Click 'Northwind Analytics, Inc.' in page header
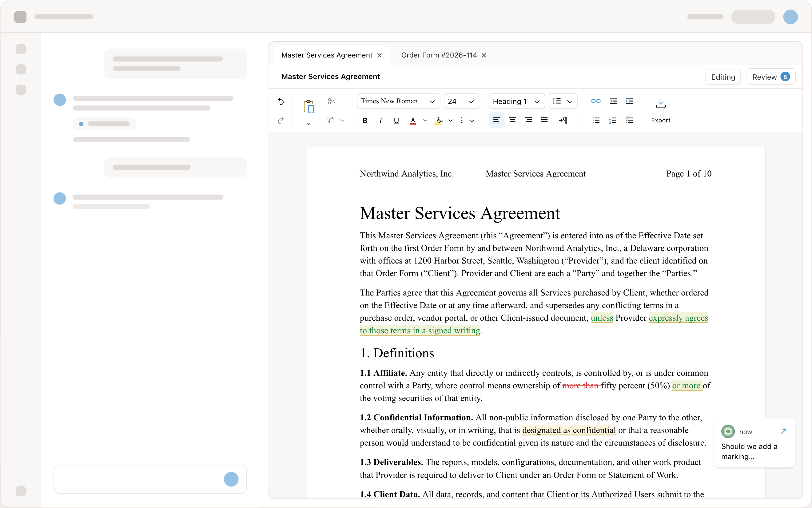Image resolution: width=812 pixels, height=508 pixels. pos(407,174)
